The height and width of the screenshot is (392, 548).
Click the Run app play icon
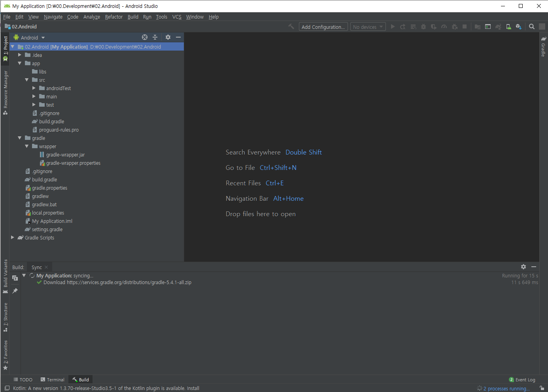393,26
